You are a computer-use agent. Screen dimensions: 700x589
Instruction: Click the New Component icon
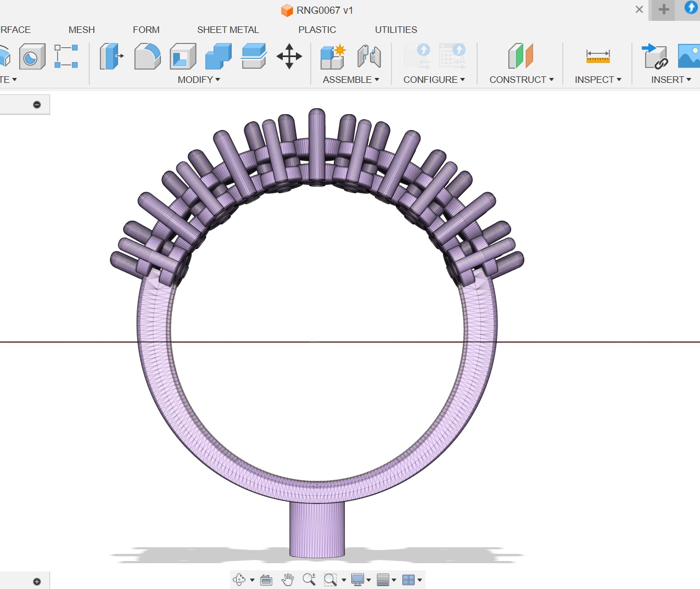(x=333, y=57)
